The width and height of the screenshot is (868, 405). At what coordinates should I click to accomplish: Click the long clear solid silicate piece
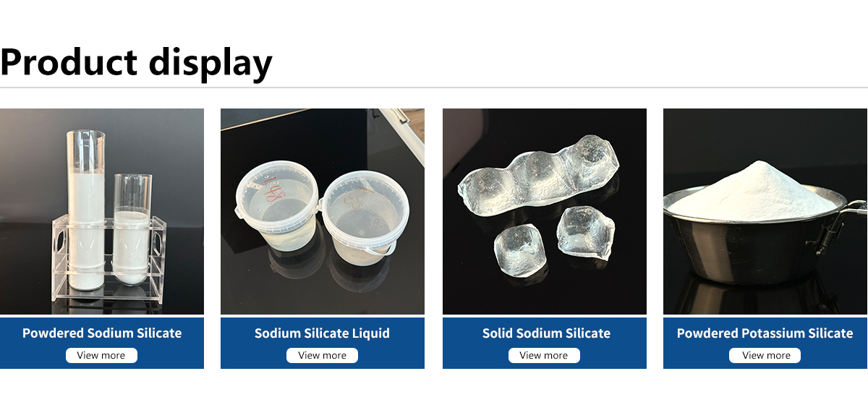click(540, 175)
